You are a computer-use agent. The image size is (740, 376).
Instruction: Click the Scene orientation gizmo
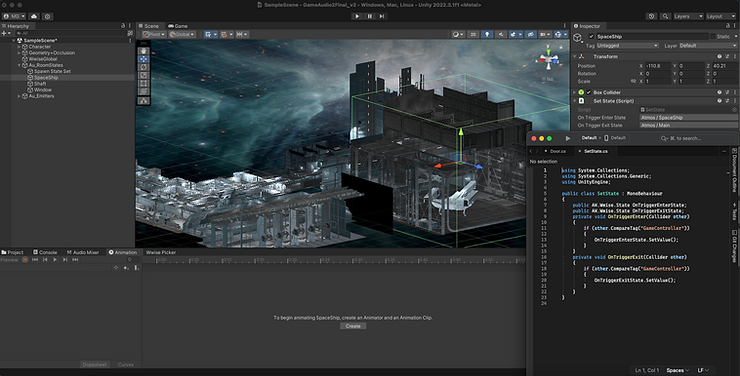(x=548, y=59)
